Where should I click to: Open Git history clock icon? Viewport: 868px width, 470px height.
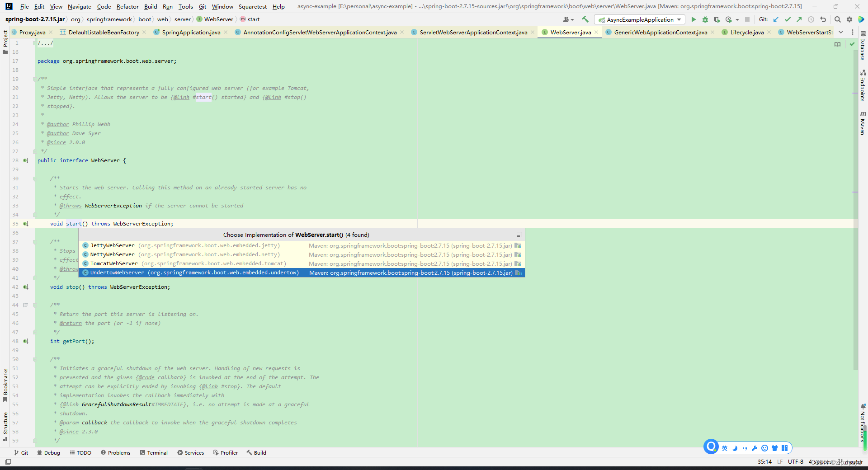811,19
